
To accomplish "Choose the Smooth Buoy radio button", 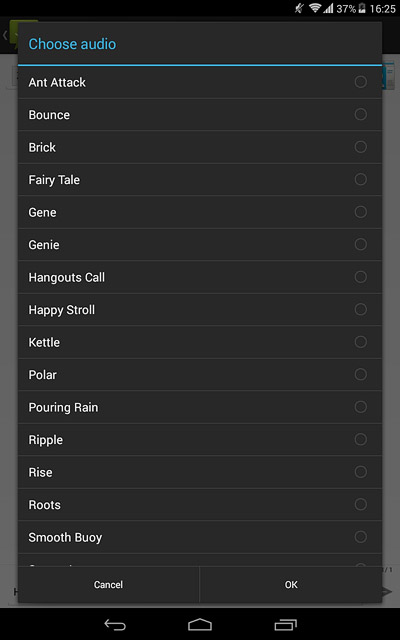I will click(360, 537).
